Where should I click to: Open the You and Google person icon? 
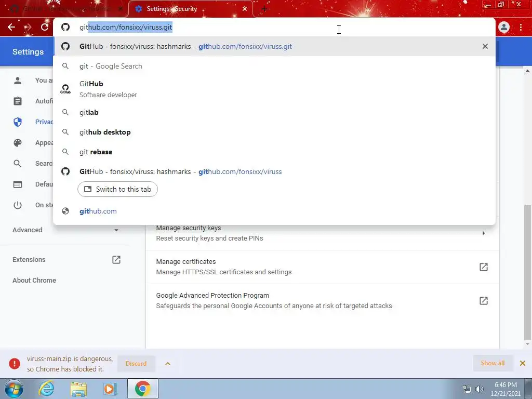[18, 81]
